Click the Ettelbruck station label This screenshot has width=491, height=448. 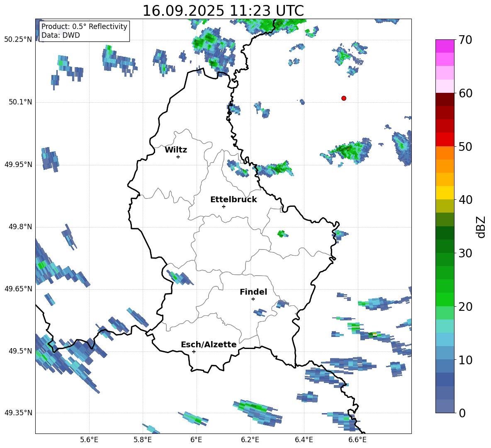point(233,200)
